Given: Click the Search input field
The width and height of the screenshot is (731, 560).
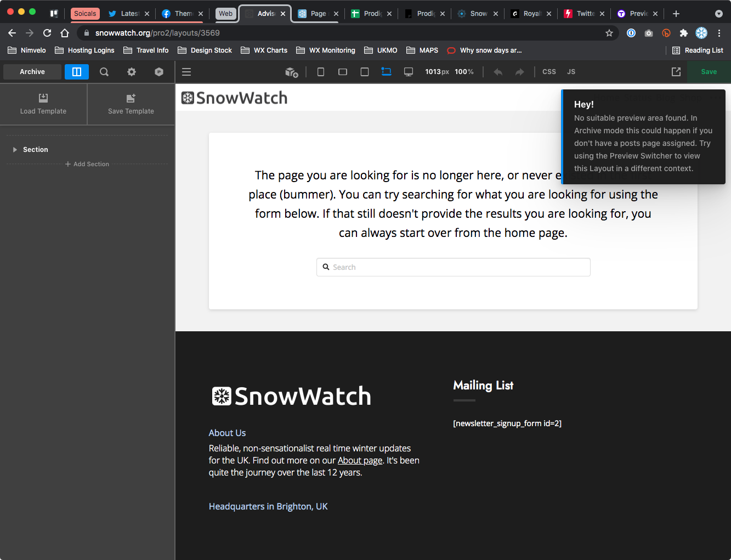Looking at the screenshot, I should pyautogui.click(x=454, y=267).
